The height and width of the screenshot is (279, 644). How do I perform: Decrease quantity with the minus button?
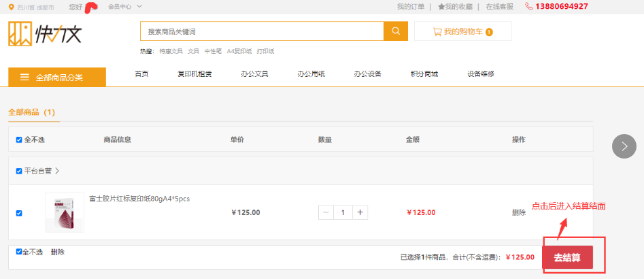tap(326, 212)
